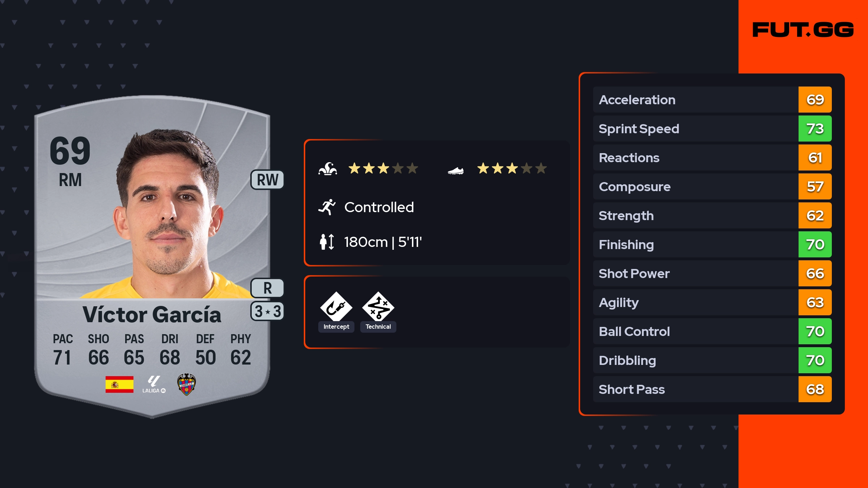The height and width of the screenshot is (488, 868).
Task: Click the green Sprint Speed 73 value
Action: point(815,129)
